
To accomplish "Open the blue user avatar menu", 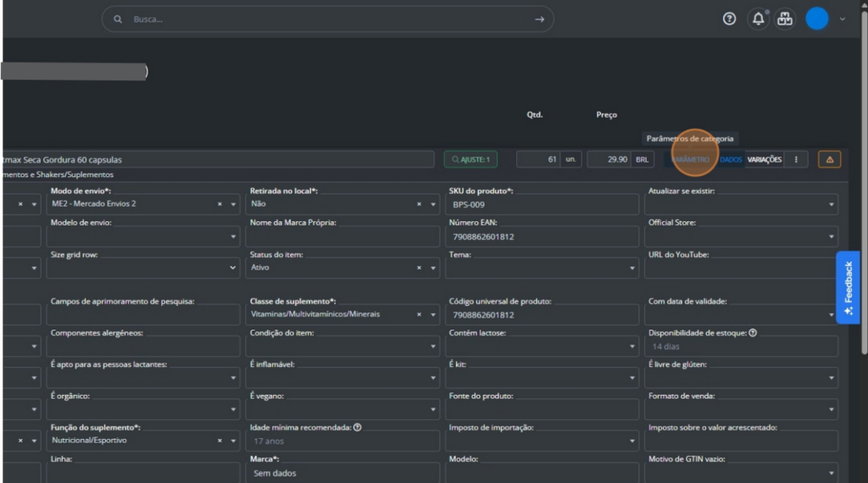I will point(816,19).
